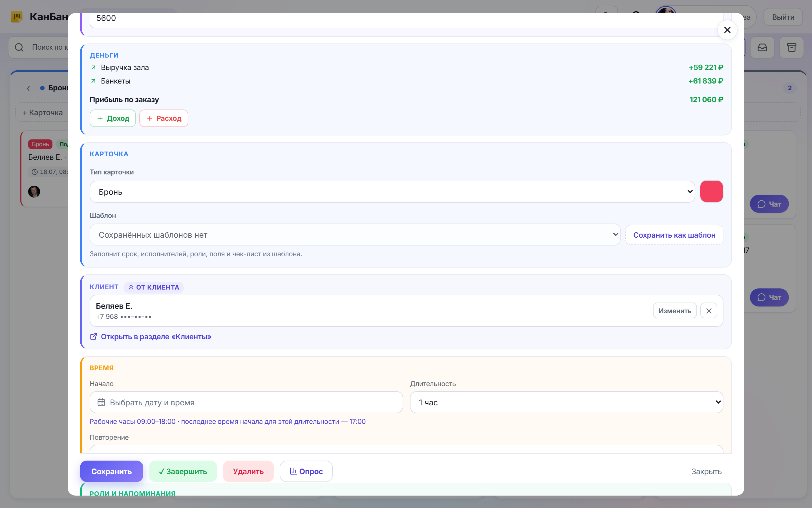Click the Сохранить button

click(x=111, y=471)
